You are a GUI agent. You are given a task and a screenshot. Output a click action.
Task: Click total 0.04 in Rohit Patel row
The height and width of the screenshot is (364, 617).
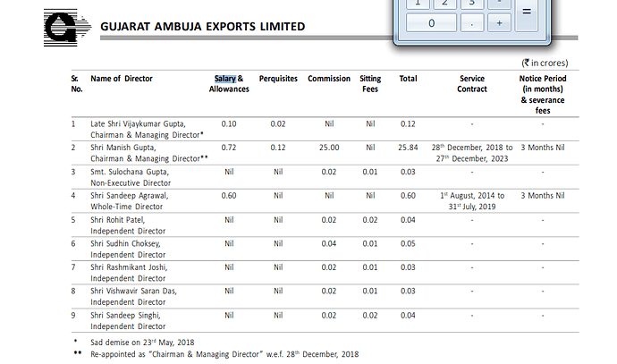point(408,220)
